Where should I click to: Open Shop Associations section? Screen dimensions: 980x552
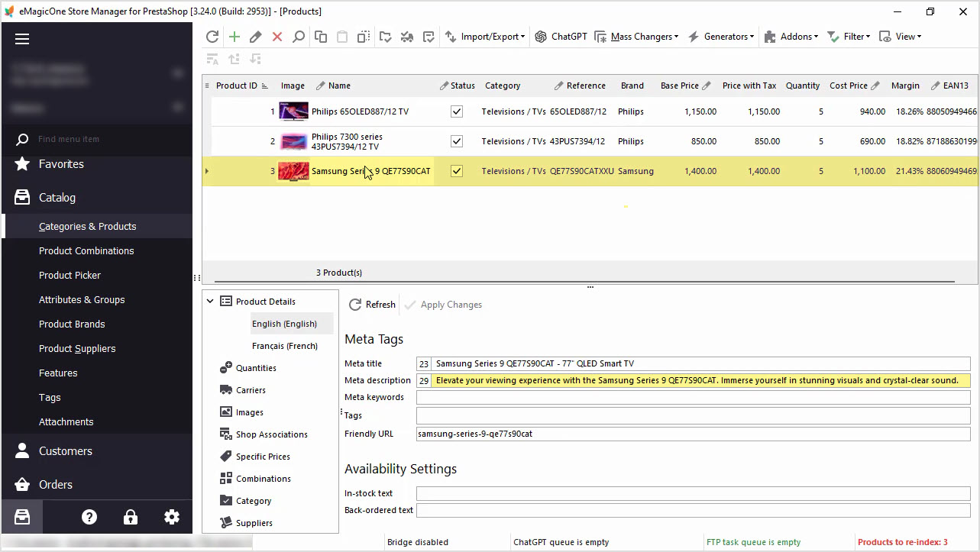point(264,434)
